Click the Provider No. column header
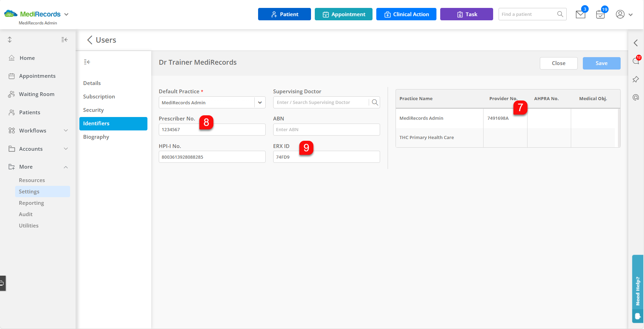 (x=503, y=99)
